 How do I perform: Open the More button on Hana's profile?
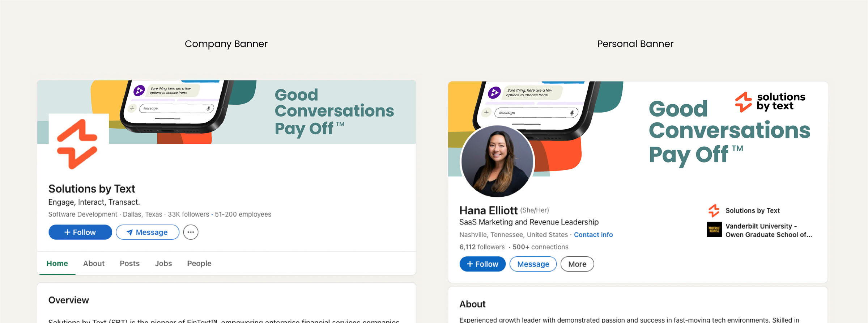tap(577, 264)
